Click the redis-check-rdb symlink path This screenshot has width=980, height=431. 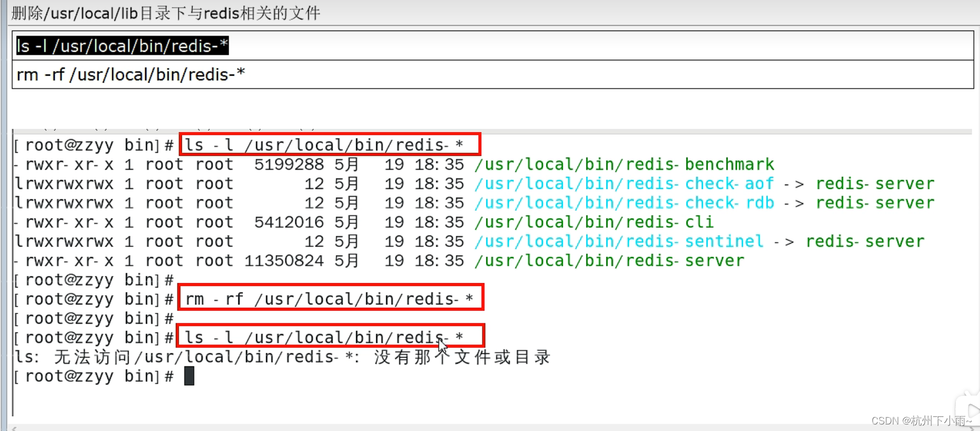point(624,203)
